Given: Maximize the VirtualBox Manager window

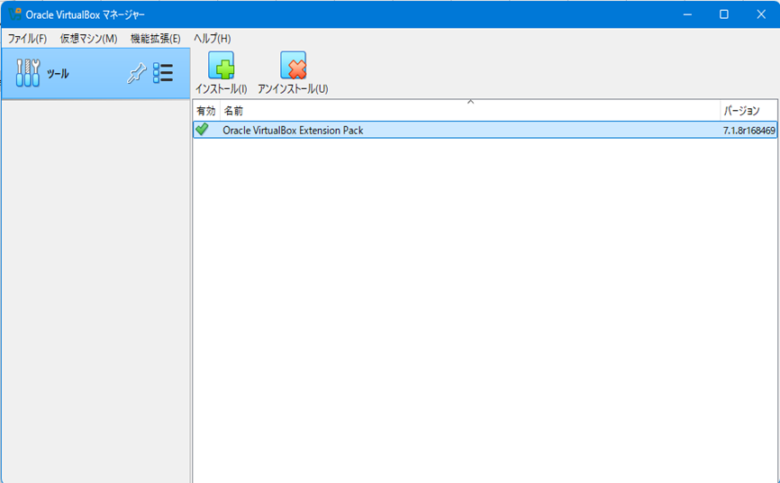Looking at the screenshot, I should click(724, 14).
